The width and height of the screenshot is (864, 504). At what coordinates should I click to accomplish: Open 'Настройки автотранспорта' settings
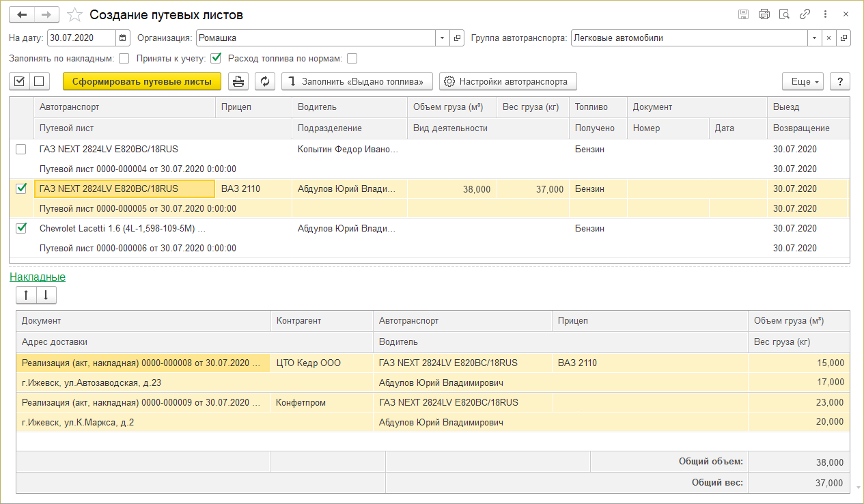click(507, 81)
